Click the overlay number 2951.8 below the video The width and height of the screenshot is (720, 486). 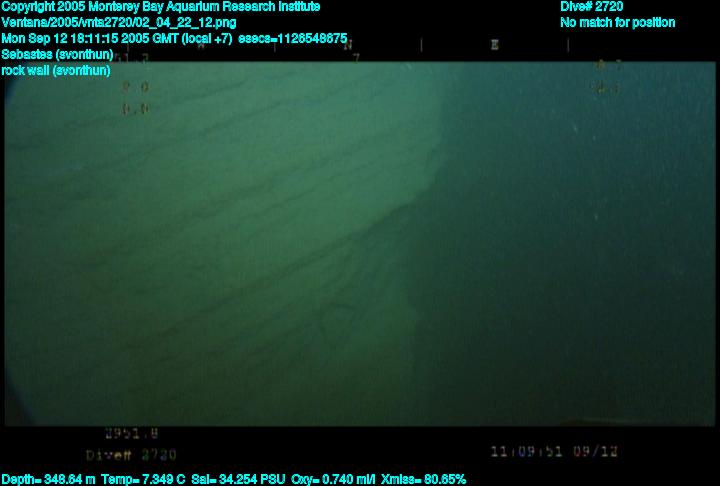pos(132,433)
